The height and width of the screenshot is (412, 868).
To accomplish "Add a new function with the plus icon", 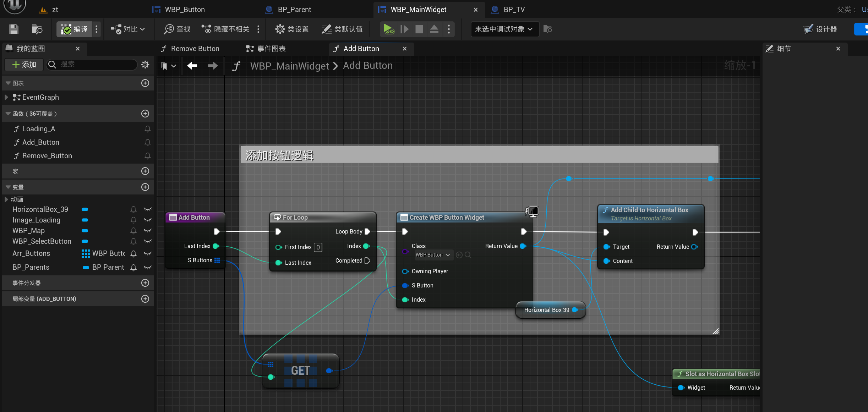I will 145,114.
